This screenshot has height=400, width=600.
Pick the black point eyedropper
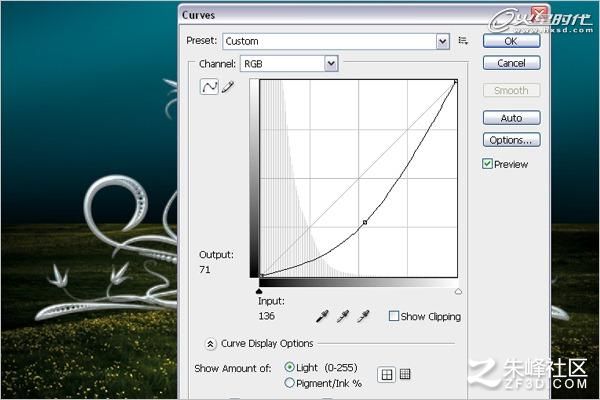322,317
